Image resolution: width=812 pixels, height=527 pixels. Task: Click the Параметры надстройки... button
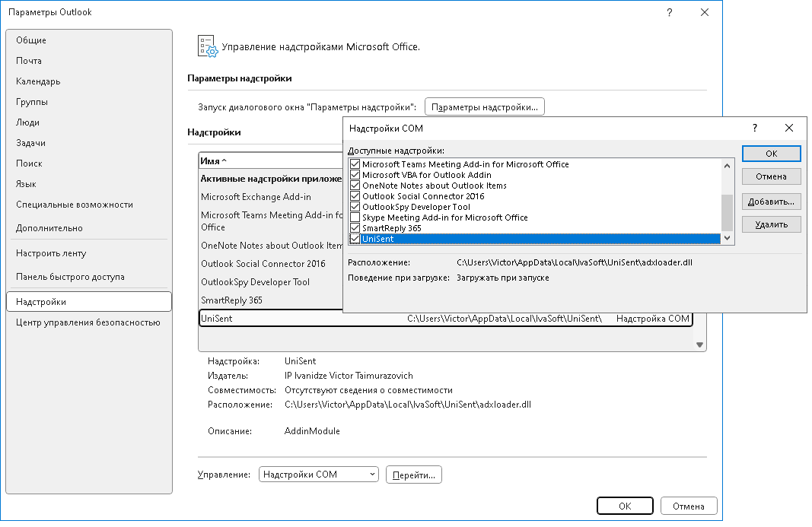[x=484, y=107]
